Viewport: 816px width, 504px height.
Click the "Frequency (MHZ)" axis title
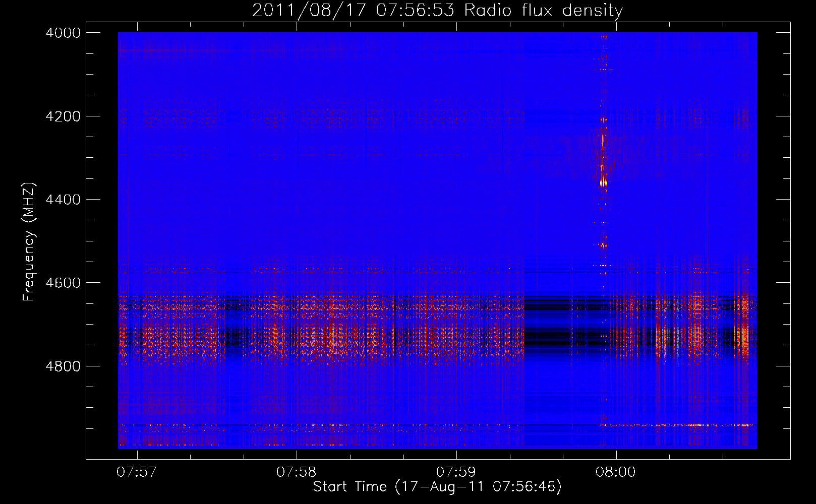(x=29, y=242)
